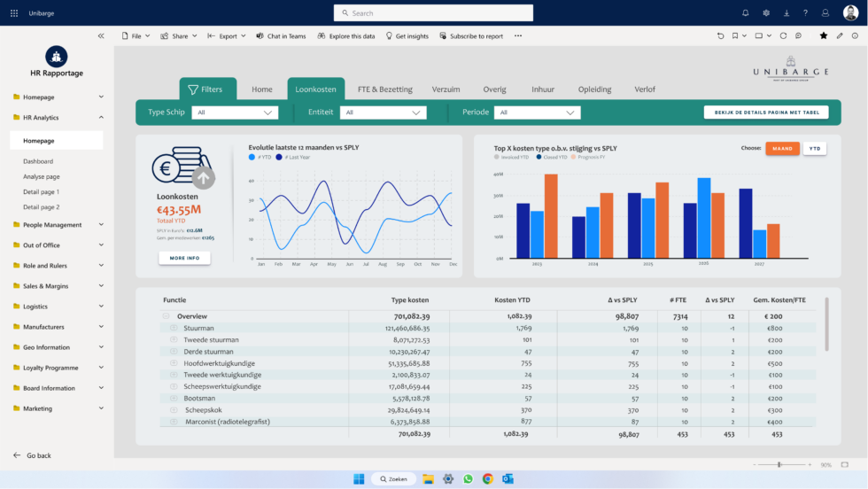
Task: Switch to the Verzuim tab
Action: pos(446,89)
